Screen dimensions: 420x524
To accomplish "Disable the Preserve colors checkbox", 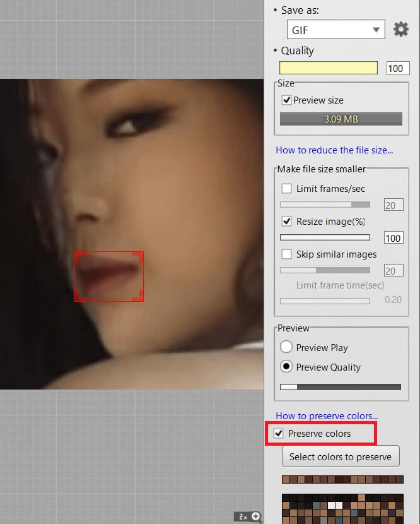I will click(279, 434).
